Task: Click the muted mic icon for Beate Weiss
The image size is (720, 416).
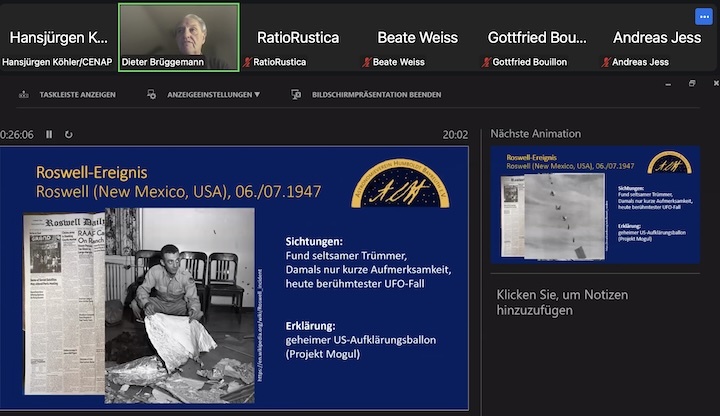Action: coord(367,62)
